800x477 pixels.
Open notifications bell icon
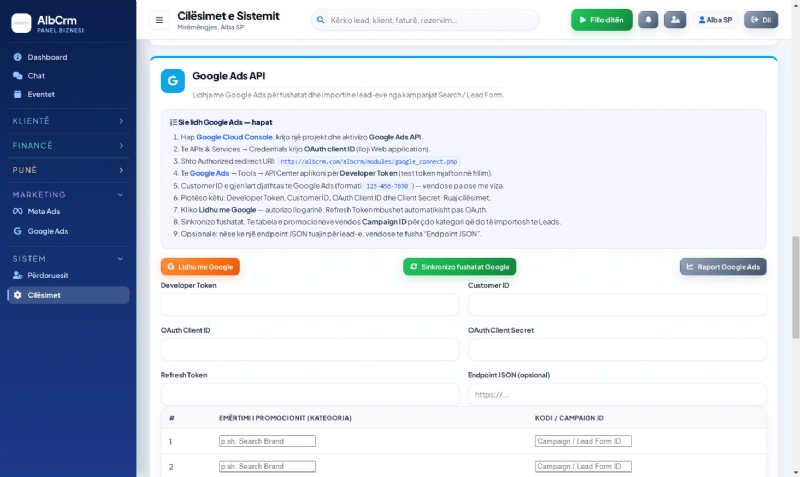[x=648, y=20]
